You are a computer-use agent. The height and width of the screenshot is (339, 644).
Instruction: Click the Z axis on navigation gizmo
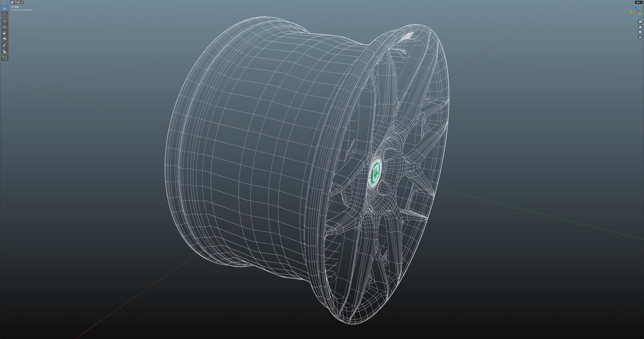(635, 8)
